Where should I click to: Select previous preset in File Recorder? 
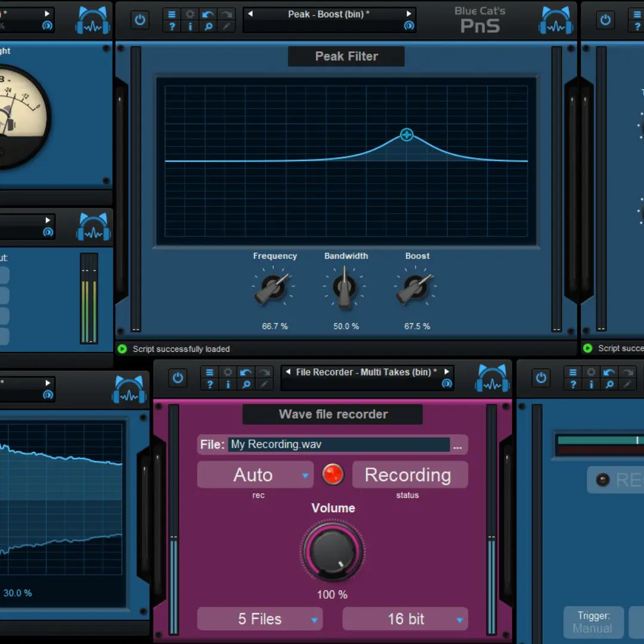[x=288, y=371]
